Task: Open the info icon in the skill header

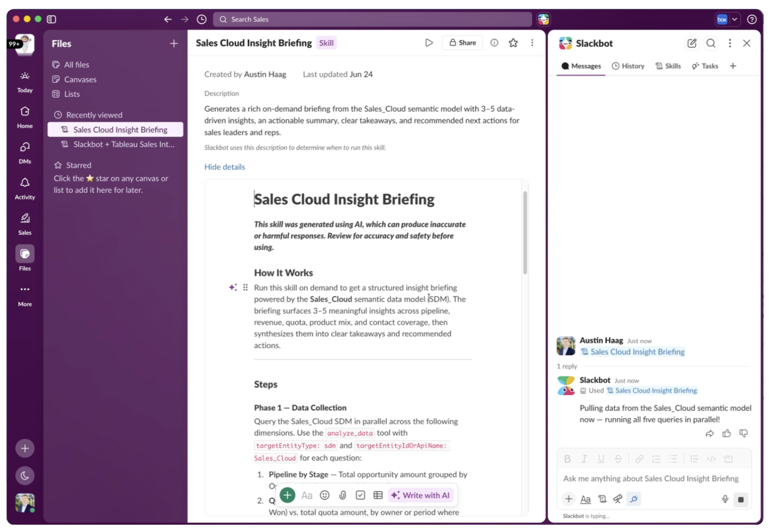Action: (494, 43)
